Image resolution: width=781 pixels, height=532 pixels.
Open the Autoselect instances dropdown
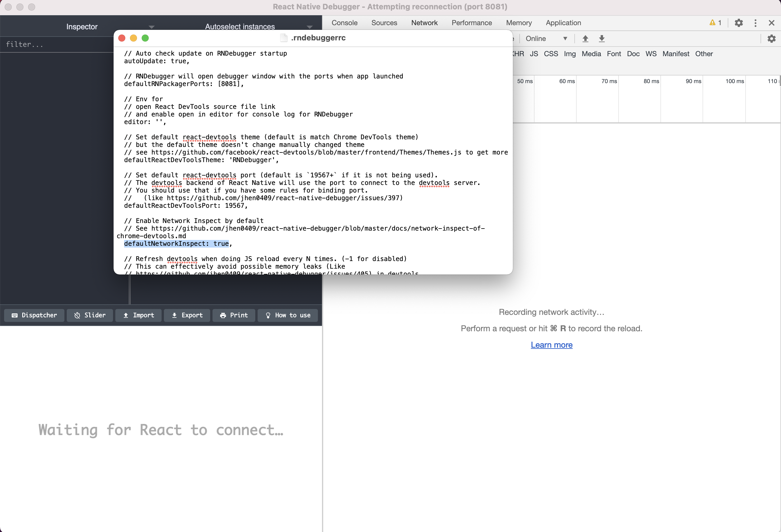[x=240, y=27]
